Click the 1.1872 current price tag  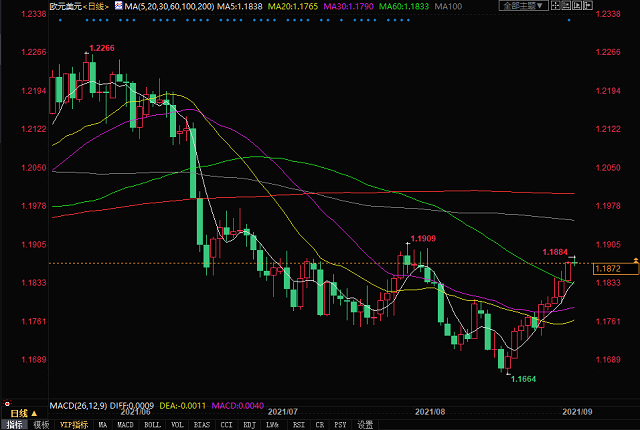[x=607, y=269]
